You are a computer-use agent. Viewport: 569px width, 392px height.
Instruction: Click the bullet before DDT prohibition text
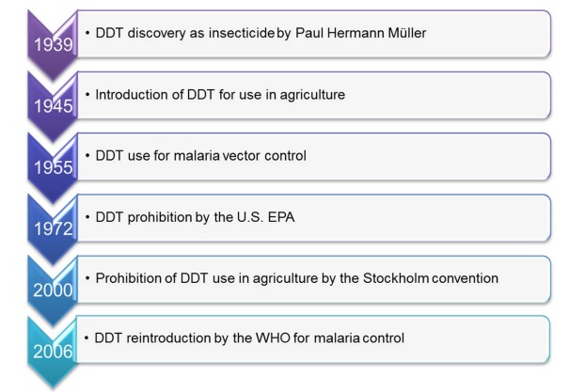pos(87,217)
